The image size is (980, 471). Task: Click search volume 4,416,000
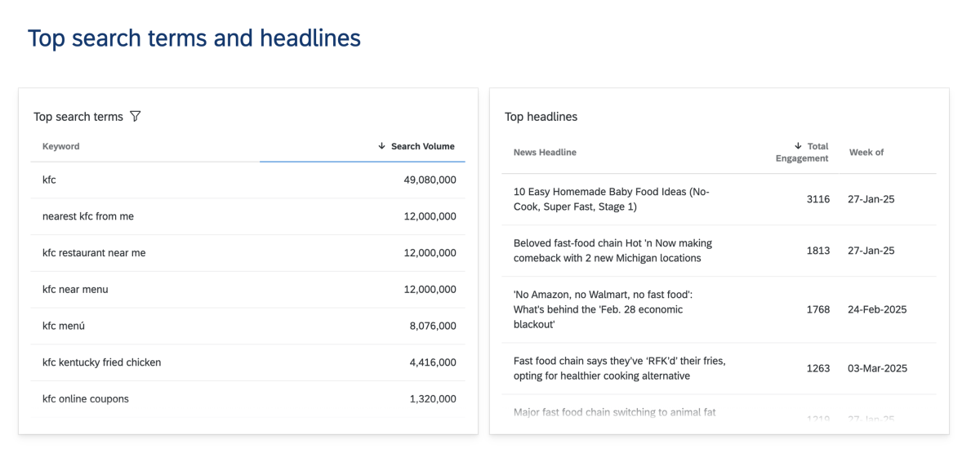point(433,362)
